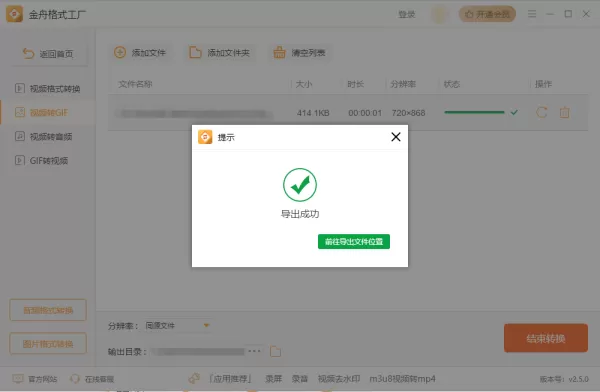The image size is (600, 392).
Task: Click the large green success checkmark icon
Action: (x=300, y=185)
